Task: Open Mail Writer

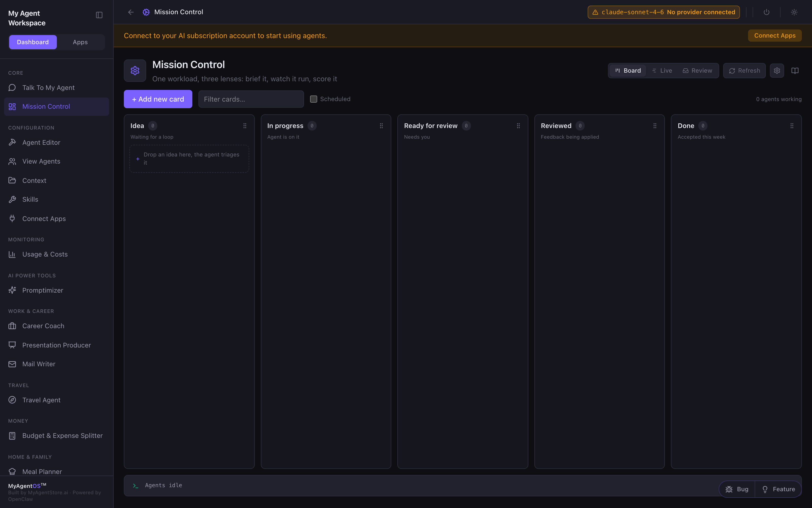Action: pos(56,364)
